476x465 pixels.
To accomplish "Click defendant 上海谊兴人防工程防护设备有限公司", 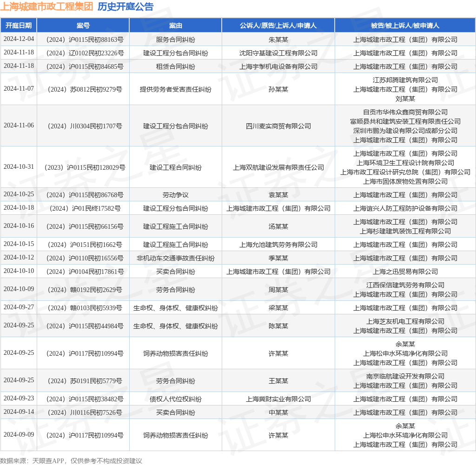I will click(405, 208).
